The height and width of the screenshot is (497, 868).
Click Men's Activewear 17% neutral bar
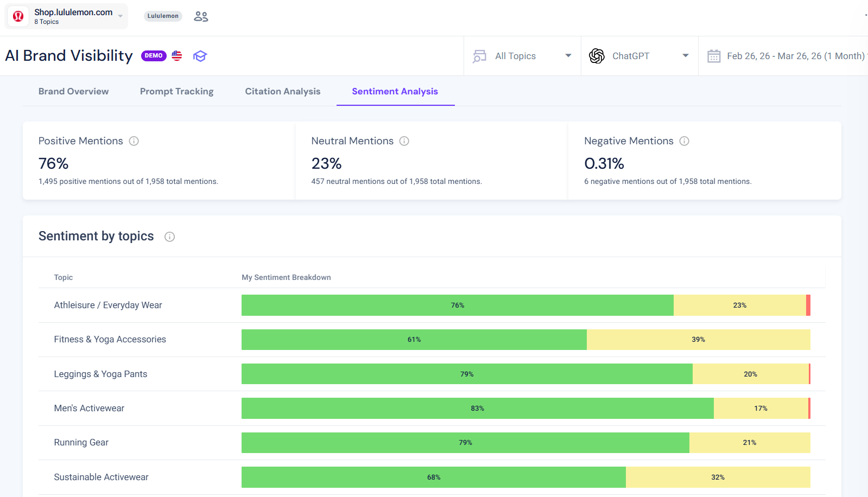point(761,408)
